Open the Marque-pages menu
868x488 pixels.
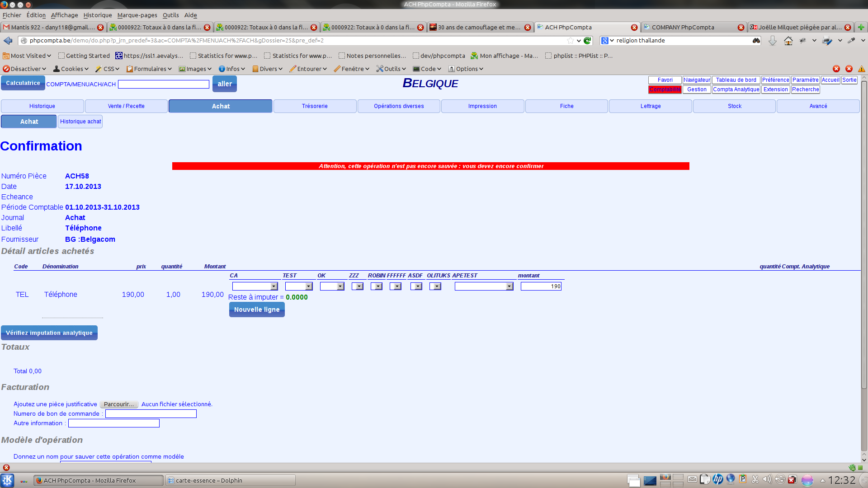(x=137, y=15)
